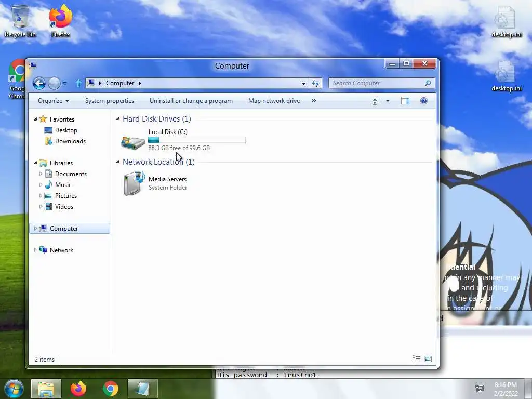Viewport: 532px width, 399px height.
Task: Collapse the Network Location group
Action: (117, 162)
